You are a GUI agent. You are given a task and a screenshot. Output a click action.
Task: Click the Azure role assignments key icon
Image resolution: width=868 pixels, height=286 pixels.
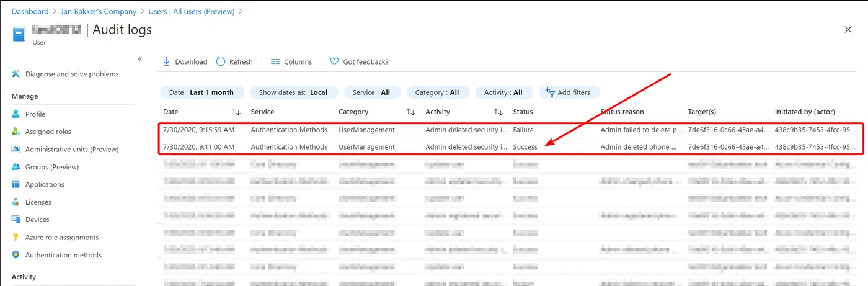15,238
